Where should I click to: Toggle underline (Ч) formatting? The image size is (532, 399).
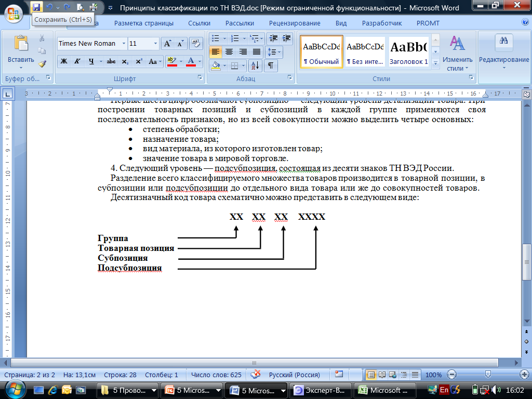(91, 62)
